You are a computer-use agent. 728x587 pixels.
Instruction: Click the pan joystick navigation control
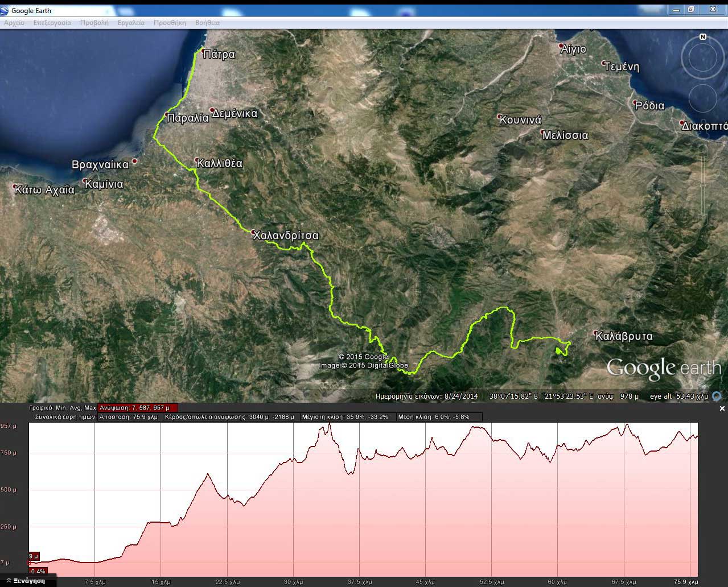(702, 99)
